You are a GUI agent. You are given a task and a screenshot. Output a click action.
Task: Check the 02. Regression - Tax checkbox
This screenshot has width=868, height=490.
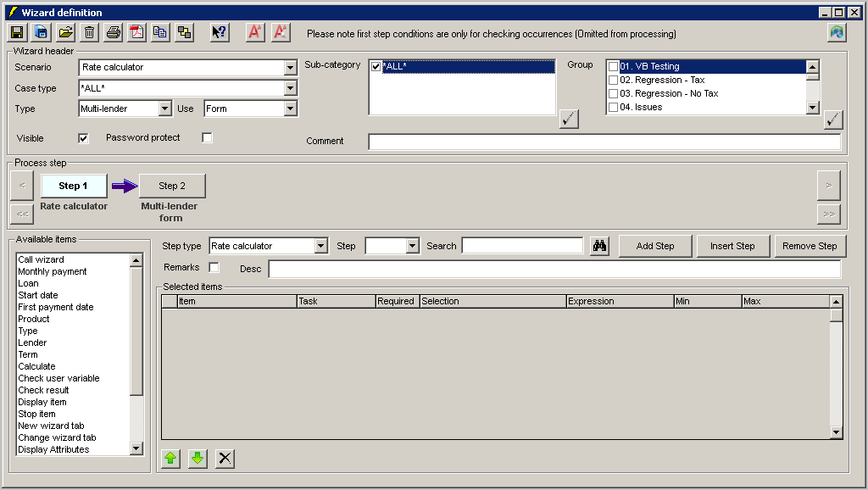click(x=614, y=81)
